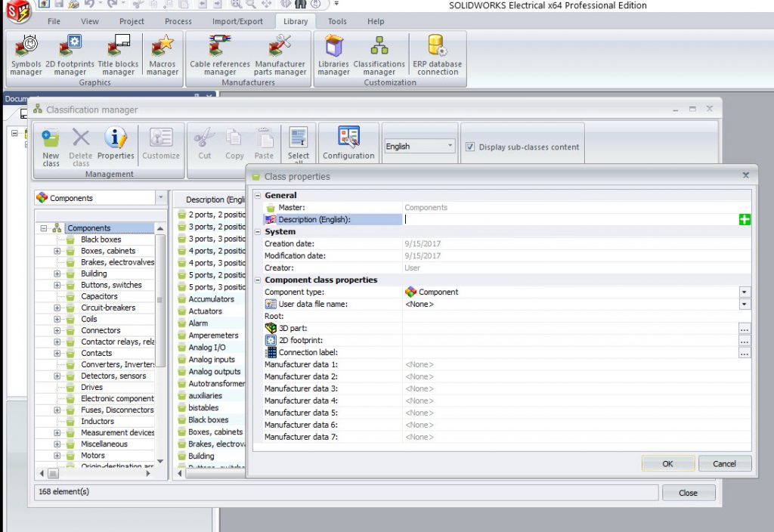Open the Component type dropdown
The height and width of the screenshot is (532, 774).
coord(745,292)
